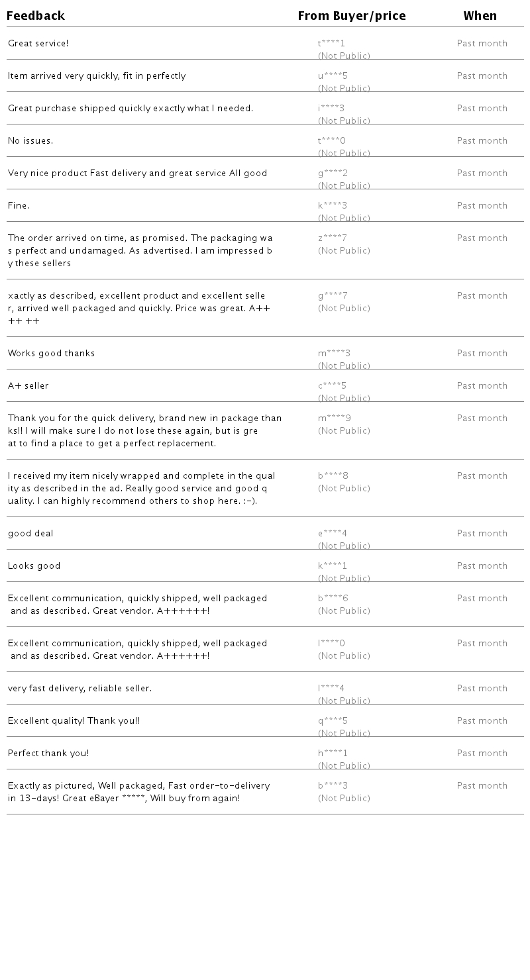530x980 pixels.
Task: Select buyer h****1
Action: click(x=333, y=754)
